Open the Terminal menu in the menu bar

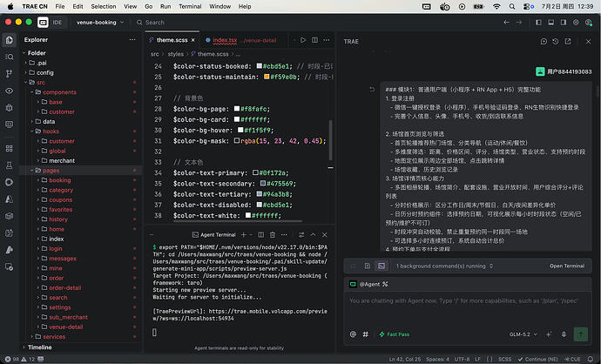tap(190, 6)
